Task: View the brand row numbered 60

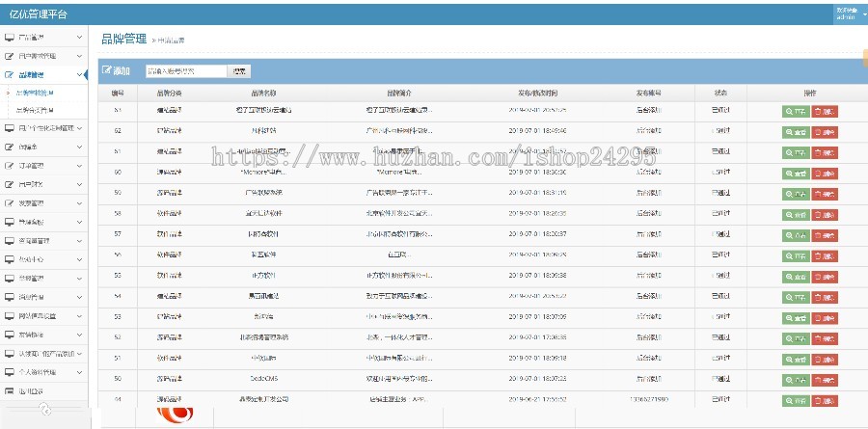Action: click(x=796, y=174)
